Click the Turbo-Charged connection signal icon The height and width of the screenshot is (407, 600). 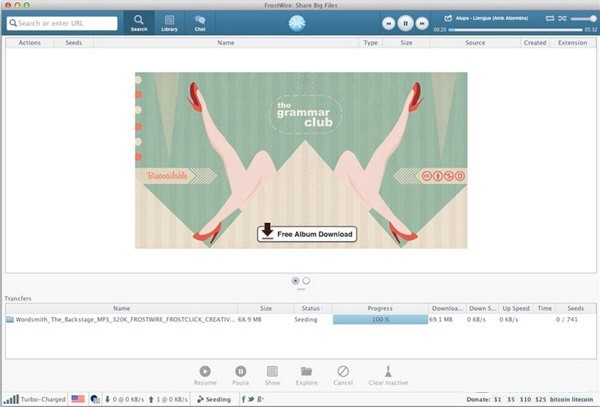(13, 399)
